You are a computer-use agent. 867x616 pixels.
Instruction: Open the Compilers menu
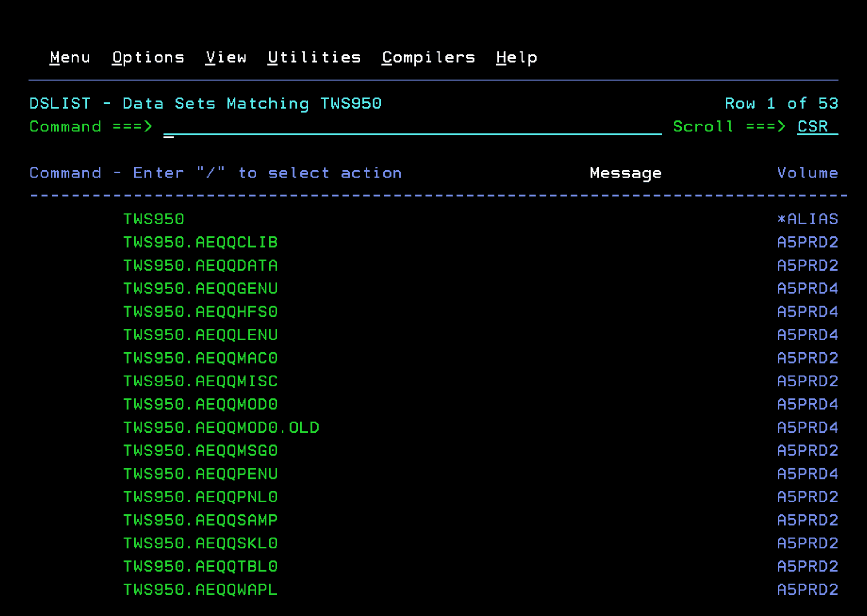428,57
